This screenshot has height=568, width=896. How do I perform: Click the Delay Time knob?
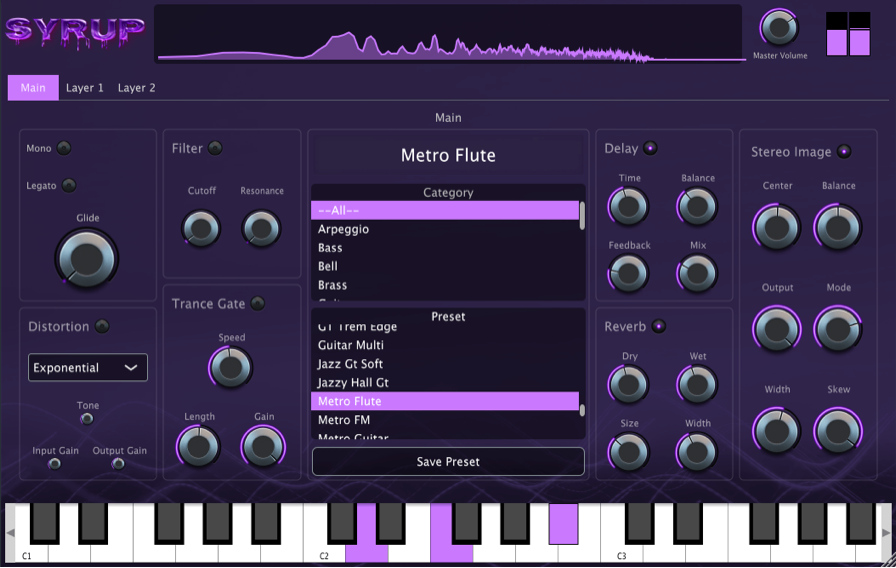coord(629,206)
